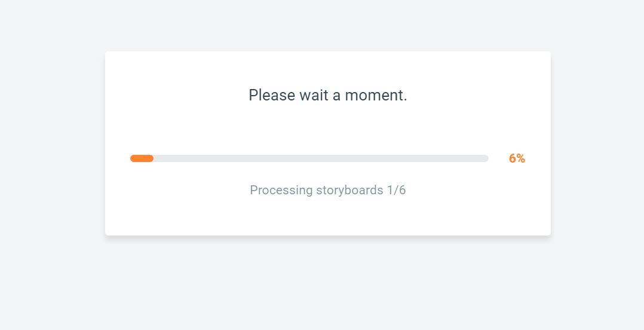Click the word 'Please' in the heading
Image resolution: width=644 pixels, height=330 pixels.
click(x=272, y=95)
